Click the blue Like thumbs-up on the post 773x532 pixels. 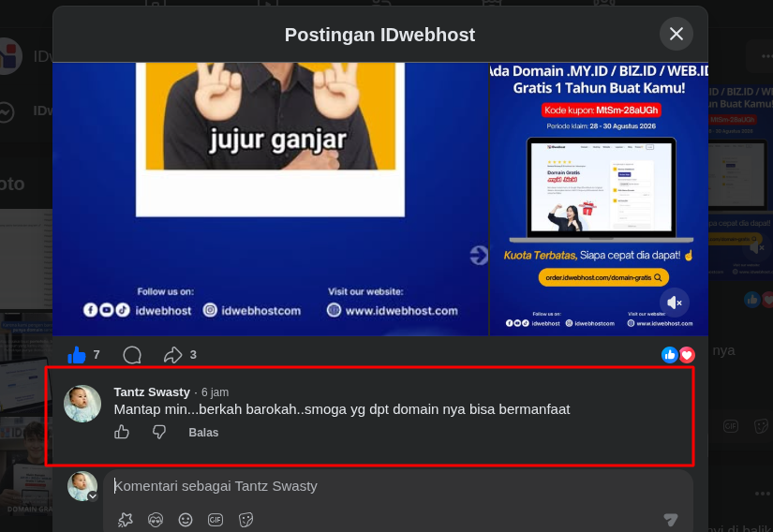77,355
